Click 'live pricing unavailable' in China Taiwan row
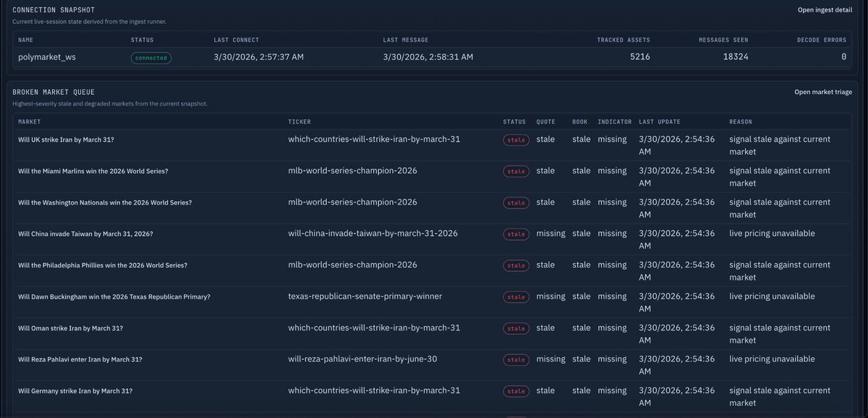Image resolution: width=868 pixels, height=418 pixels. pyautogui.click(x=772, y=234)
